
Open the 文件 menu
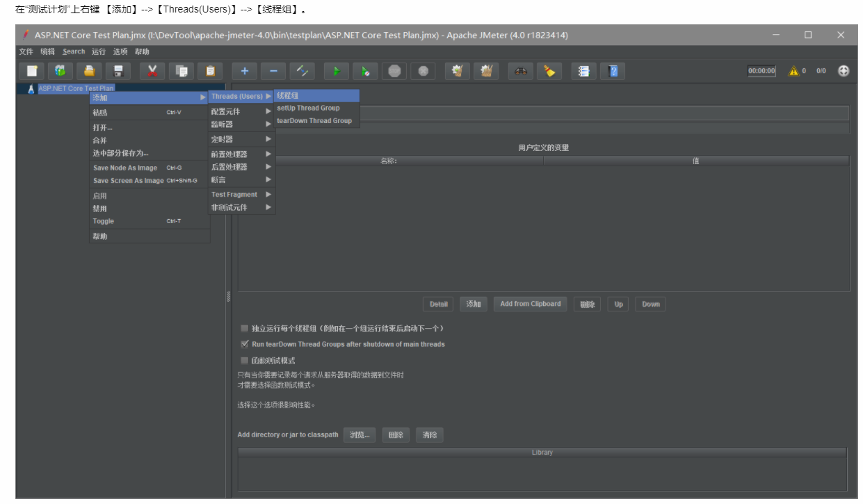(x=26, y=51)
